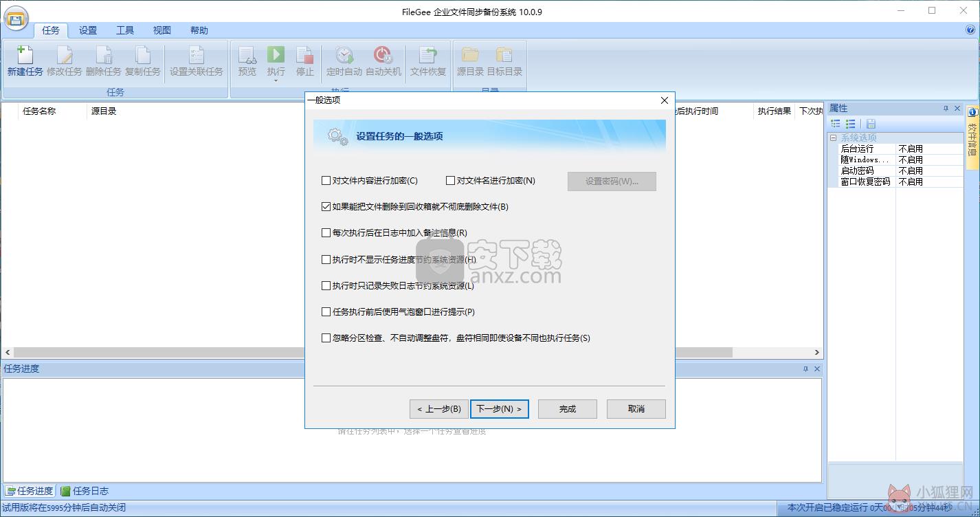980x517 pixels.
Task: Select the 随Windows... property row
Action: (897, 159)
